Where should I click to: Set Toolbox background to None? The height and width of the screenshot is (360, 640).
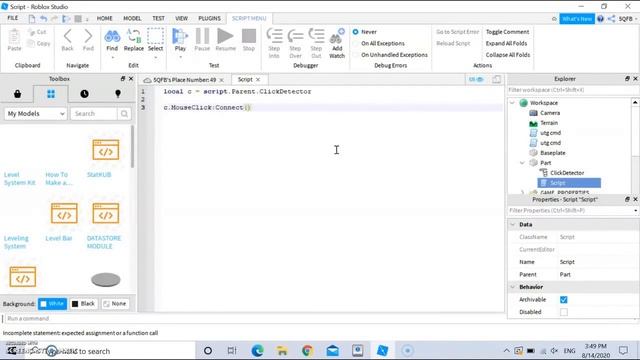pyautogui.click(x=115, y=304)
